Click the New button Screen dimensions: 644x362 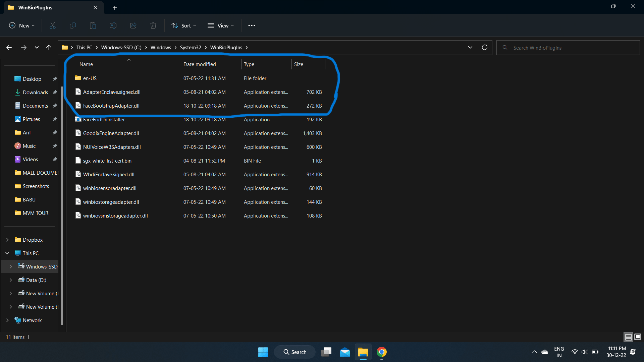click(22, 25)
